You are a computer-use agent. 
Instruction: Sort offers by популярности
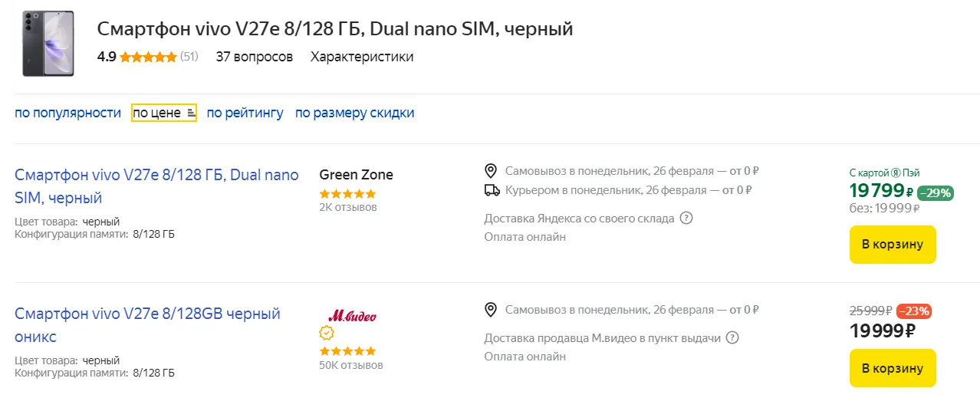(67, 113)
